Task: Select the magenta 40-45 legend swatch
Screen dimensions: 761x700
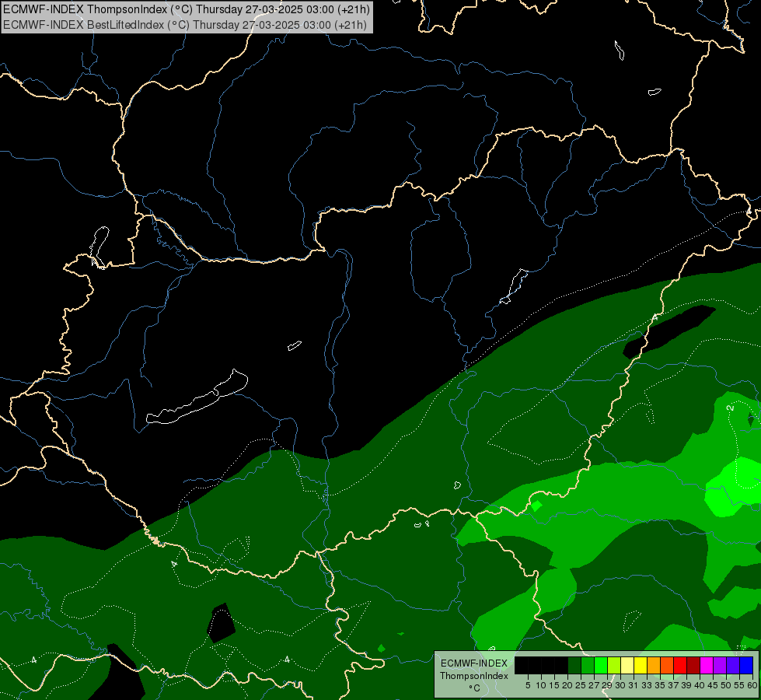Action: click(707, 665)
